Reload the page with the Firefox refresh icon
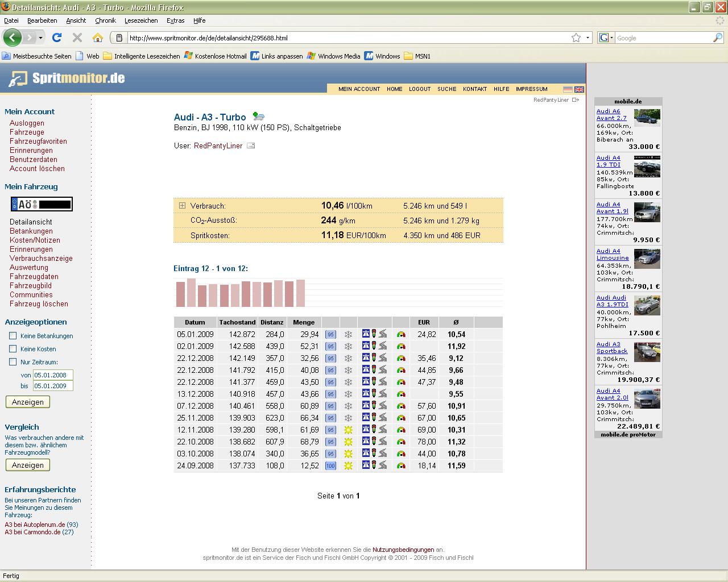 pyautogui.click(x=56, y=38)
